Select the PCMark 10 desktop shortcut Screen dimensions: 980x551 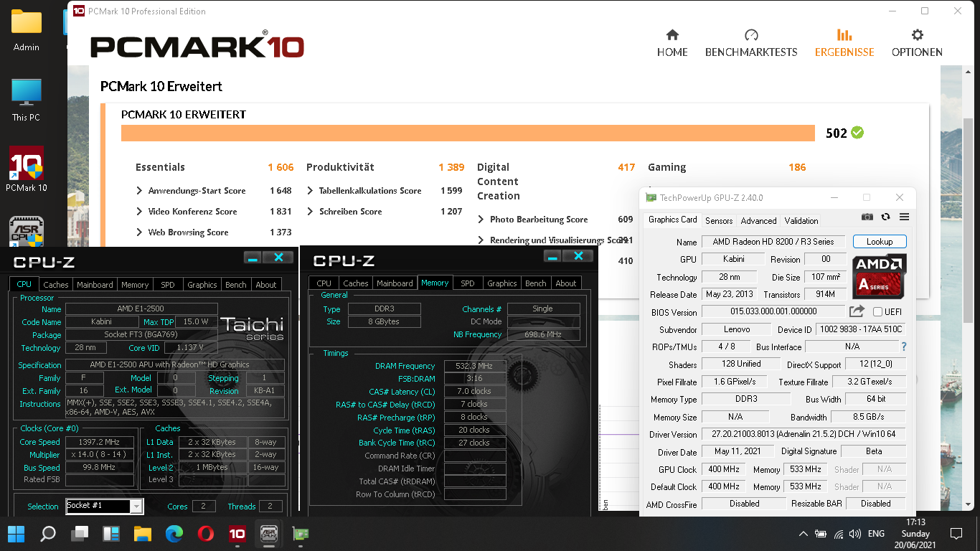pos(27,169)
